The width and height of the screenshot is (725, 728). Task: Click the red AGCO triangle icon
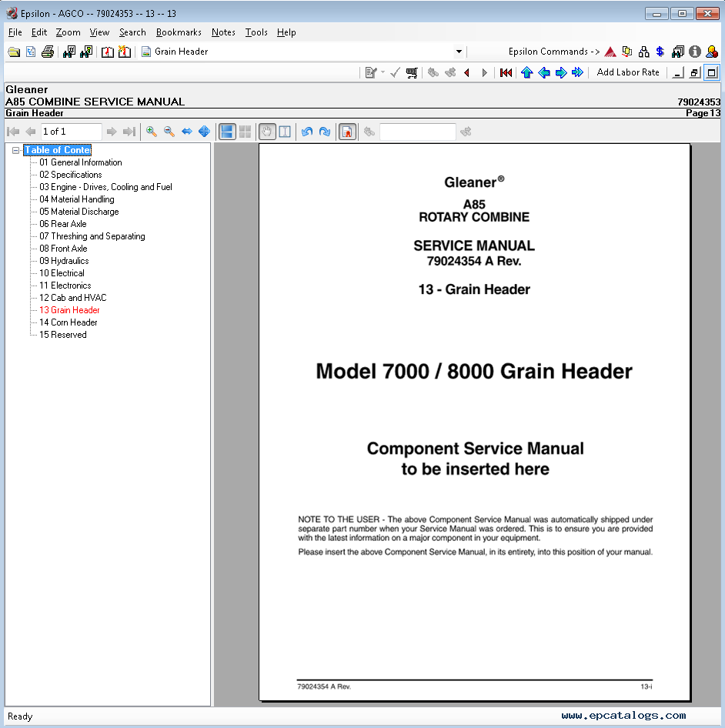[610, 52]
